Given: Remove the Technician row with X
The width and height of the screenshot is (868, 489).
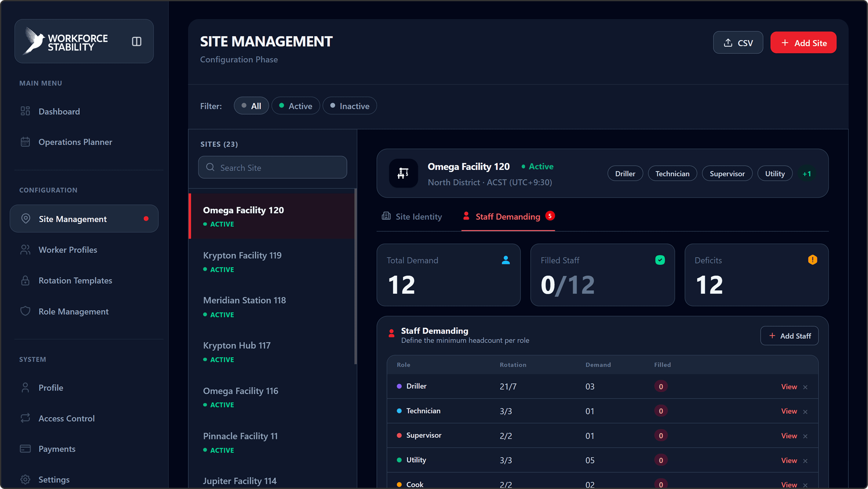Looking at the screenshot, I should (805, 412).
